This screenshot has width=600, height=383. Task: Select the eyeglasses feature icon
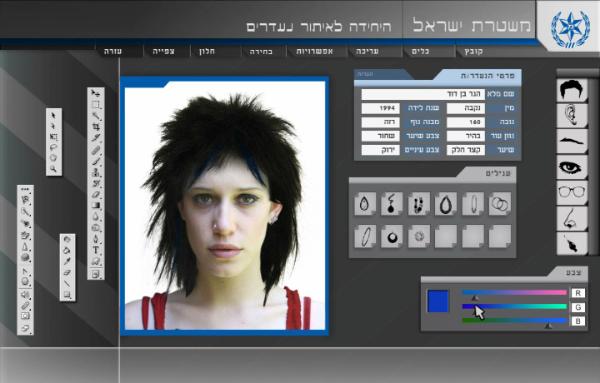(572, 192)
